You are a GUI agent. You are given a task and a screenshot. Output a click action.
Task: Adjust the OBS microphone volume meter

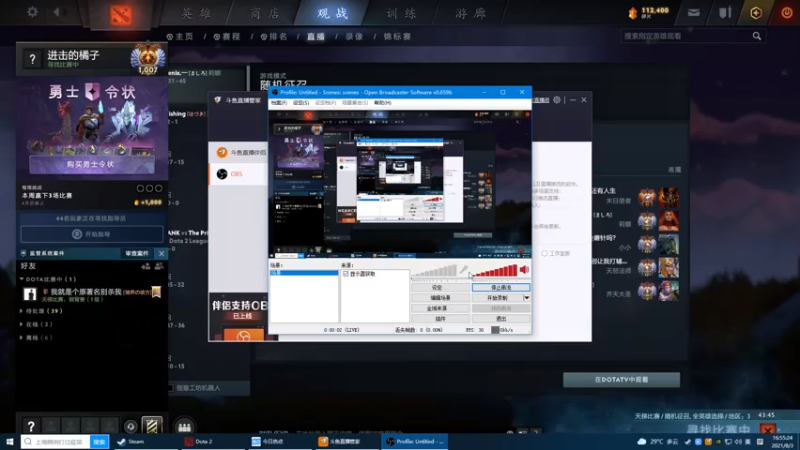[x=434, y=271]
